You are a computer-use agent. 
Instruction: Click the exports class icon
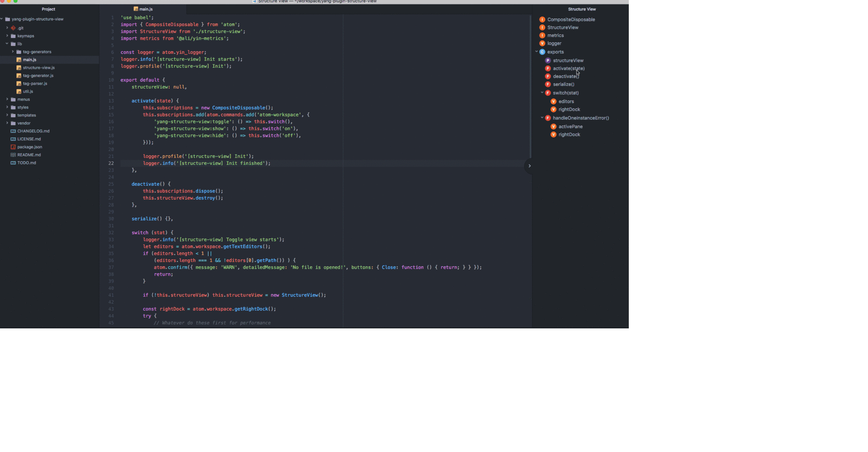coord(542,52)
